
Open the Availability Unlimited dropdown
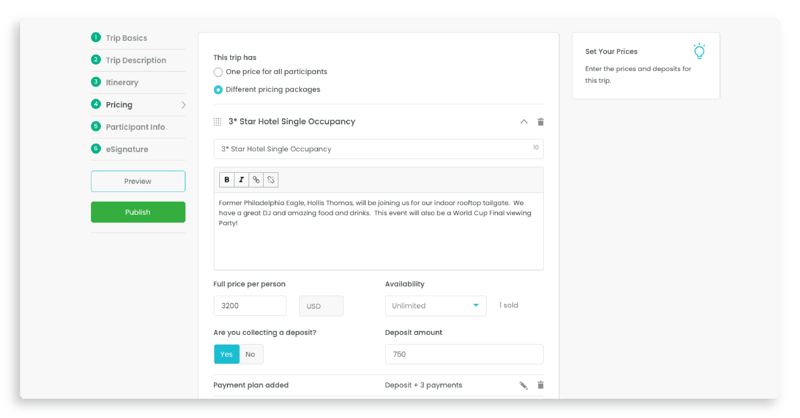tap(436, 306)
